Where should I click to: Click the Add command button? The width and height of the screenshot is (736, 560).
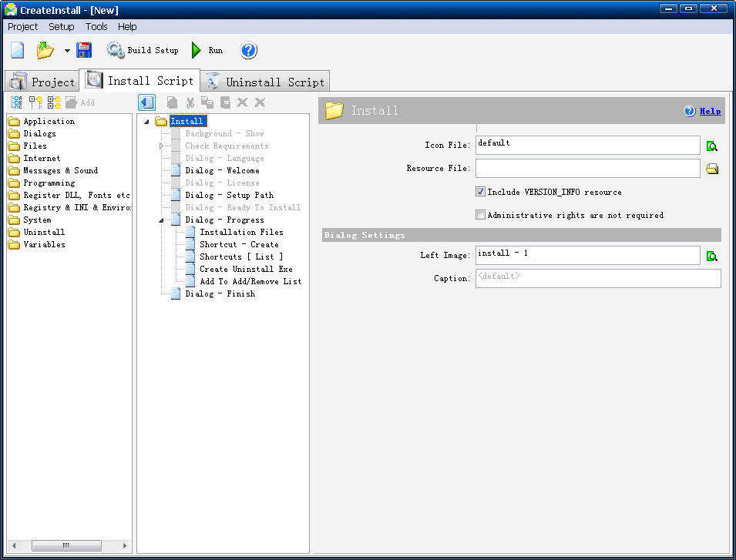coord(80,102)
